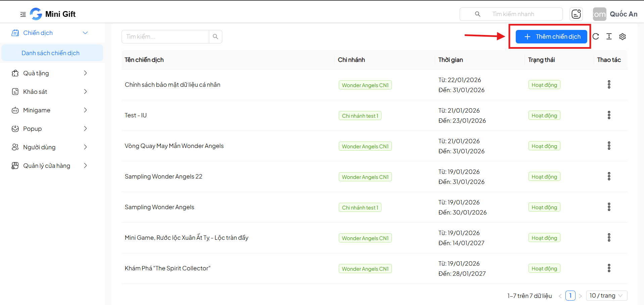This screenshot has width=644, height=305.
Task: Click Hoạt động status in Test - IU row
Action: 544,115
